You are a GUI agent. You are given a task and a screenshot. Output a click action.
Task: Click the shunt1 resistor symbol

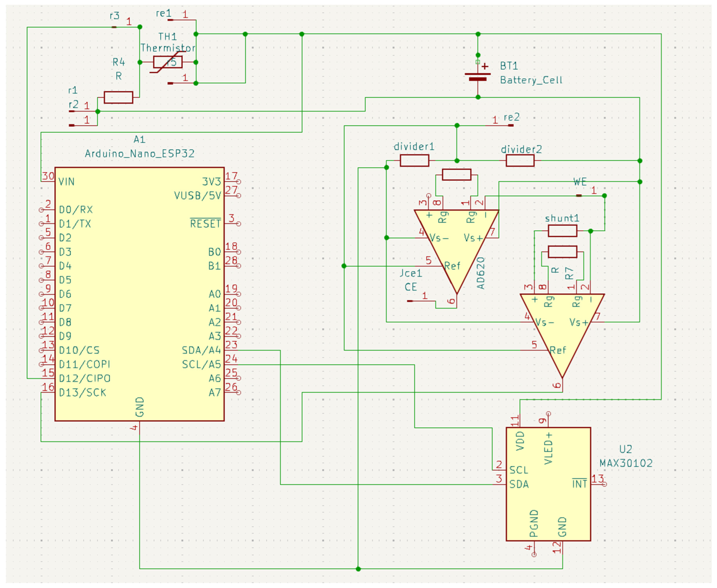point(562,231)
